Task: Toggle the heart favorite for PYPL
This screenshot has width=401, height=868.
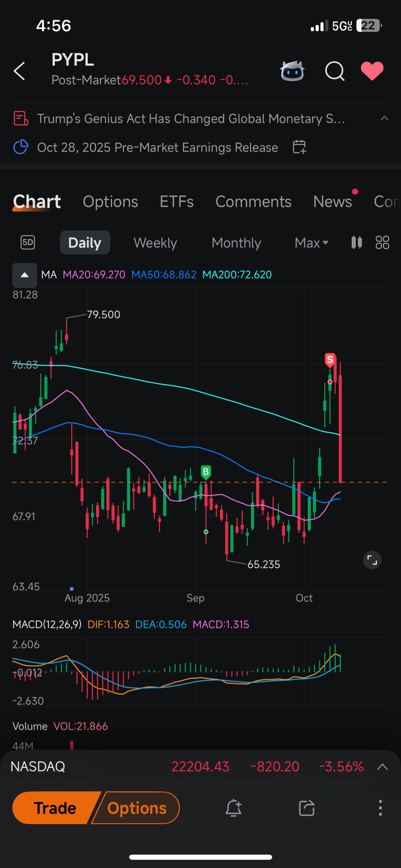Action: point(372,71)
